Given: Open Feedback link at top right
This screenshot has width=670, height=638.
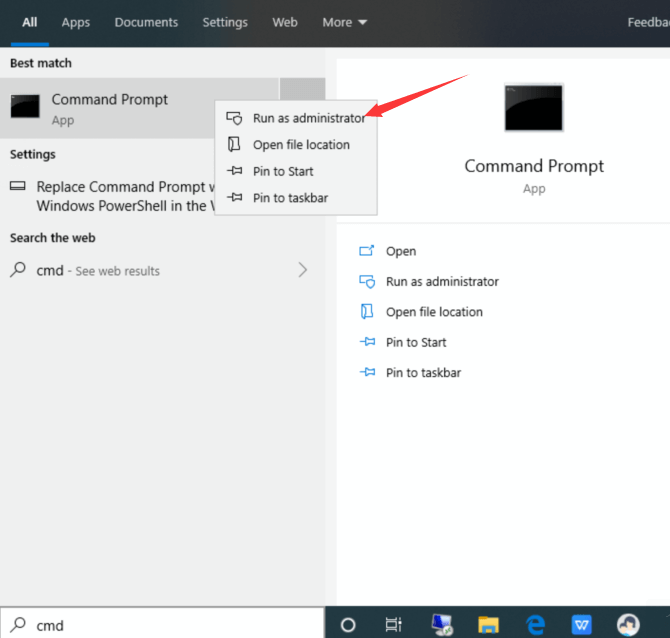Looking at the screenshot, I should point(648,22).
